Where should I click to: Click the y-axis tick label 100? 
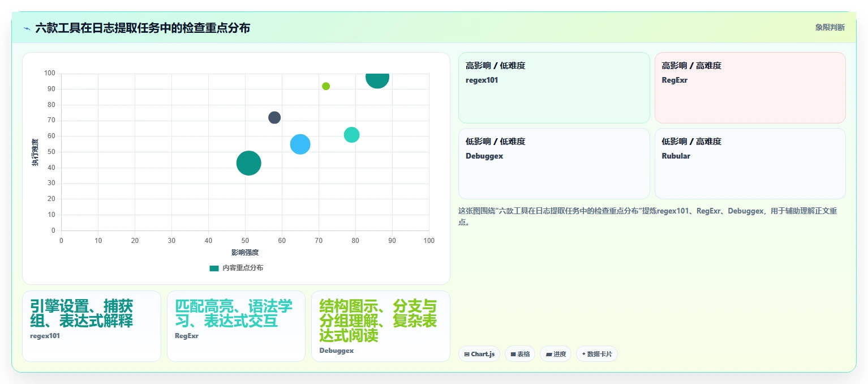coord(50,74)
